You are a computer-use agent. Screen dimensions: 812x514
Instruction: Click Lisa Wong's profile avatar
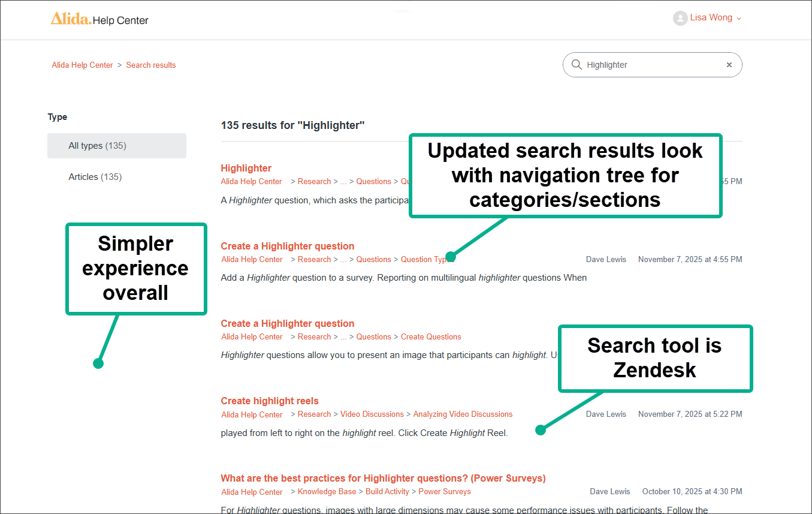click(x=680, y=19)
